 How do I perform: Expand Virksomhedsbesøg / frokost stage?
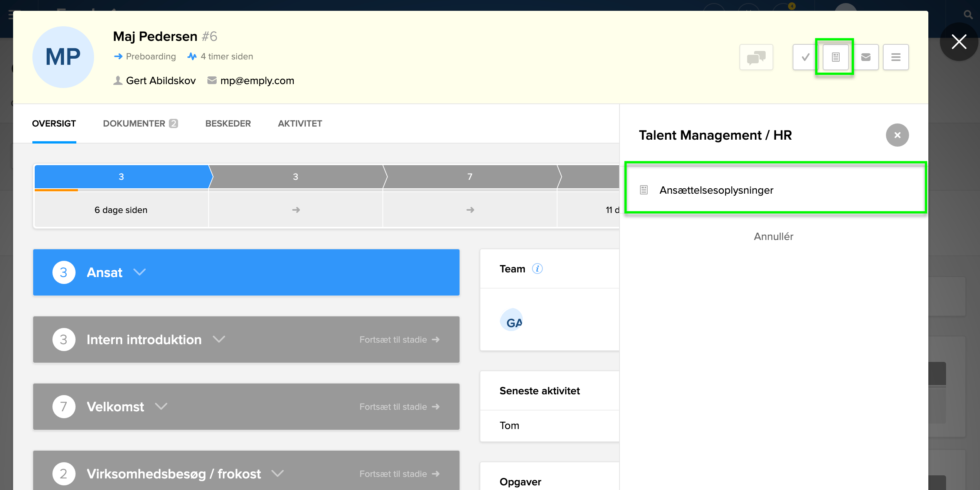click(x=277, y=473)
